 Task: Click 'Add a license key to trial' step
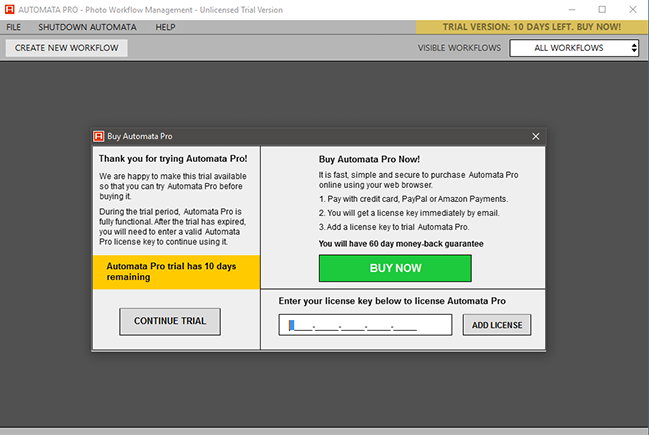point(394,227)
